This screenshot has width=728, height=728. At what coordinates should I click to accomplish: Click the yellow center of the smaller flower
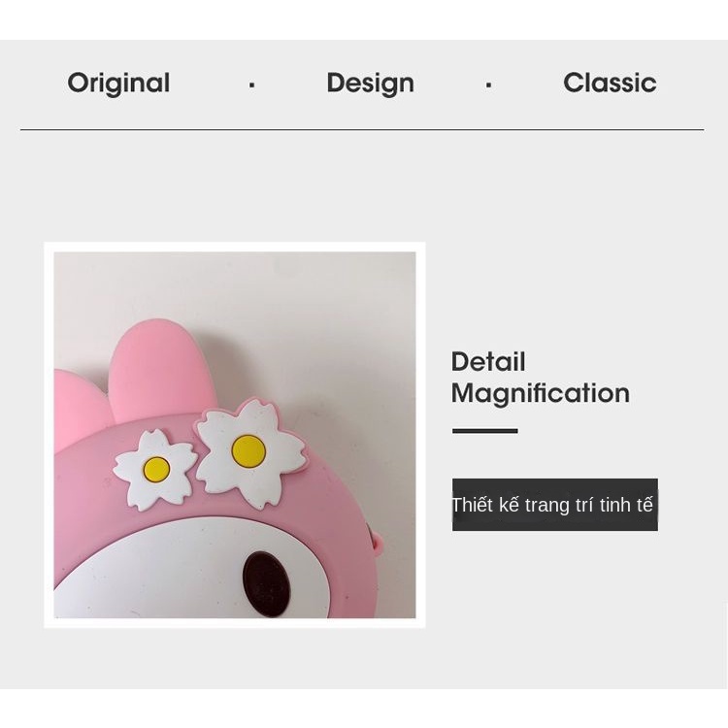(156, 469)
